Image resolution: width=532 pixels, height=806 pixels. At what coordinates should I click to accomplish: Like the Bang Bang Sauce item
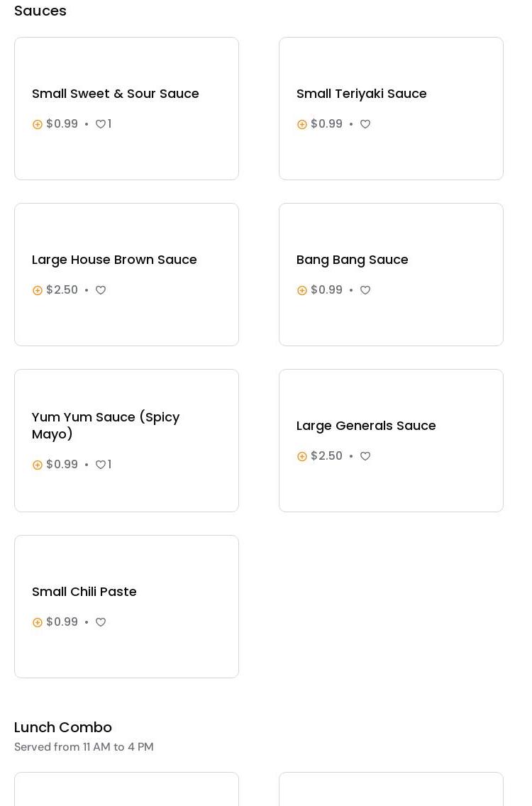pyautogui.click(x=365, y=290)
